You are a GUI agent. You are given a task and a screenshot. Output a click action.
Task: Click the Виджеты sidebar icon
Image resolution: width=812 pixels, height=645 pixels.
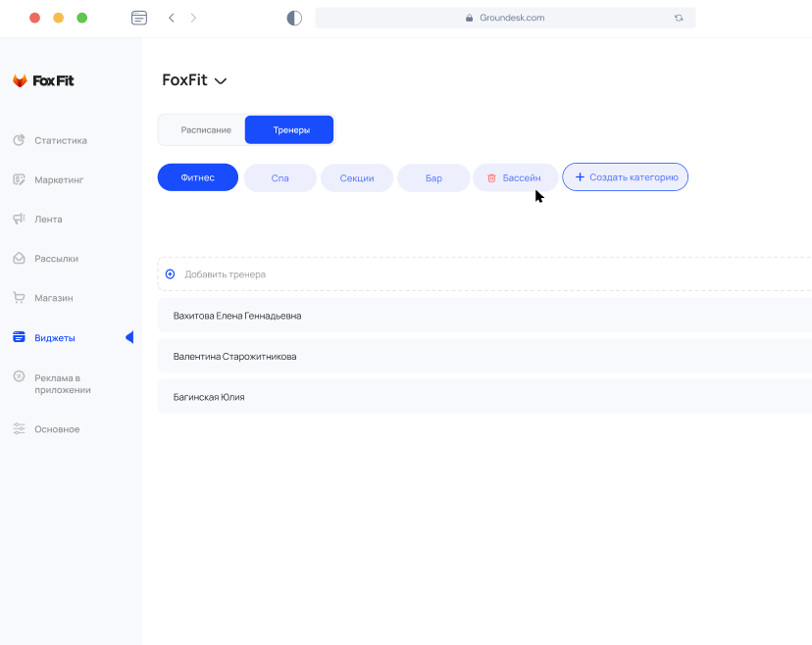(x=20, y=337)
